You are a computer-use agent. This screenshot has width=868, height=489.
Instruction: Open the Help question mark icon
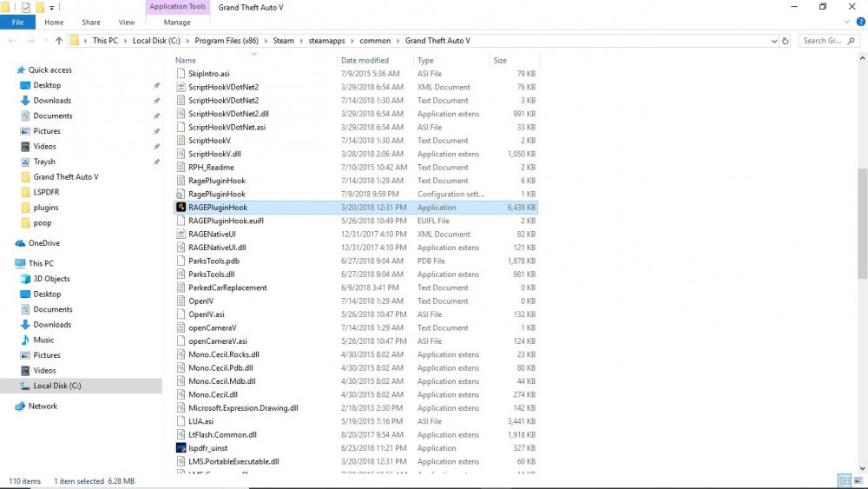pyautogui.click(x=861, y=23)
